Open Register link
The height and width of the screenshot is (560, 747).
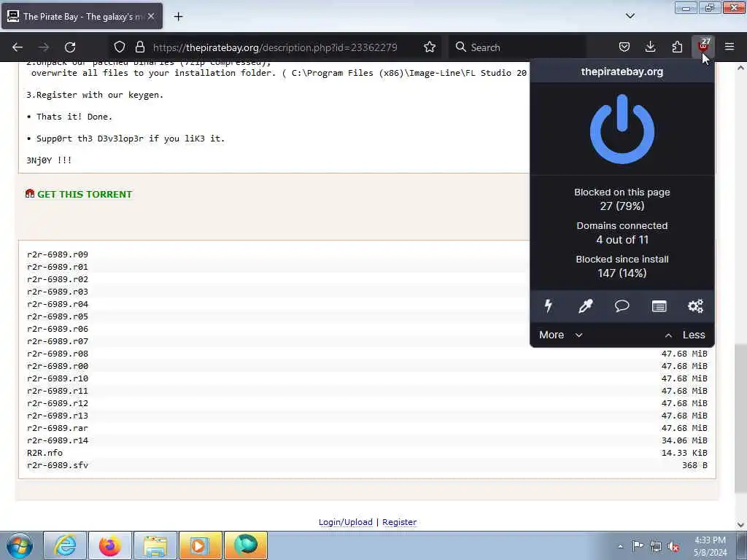399,522
